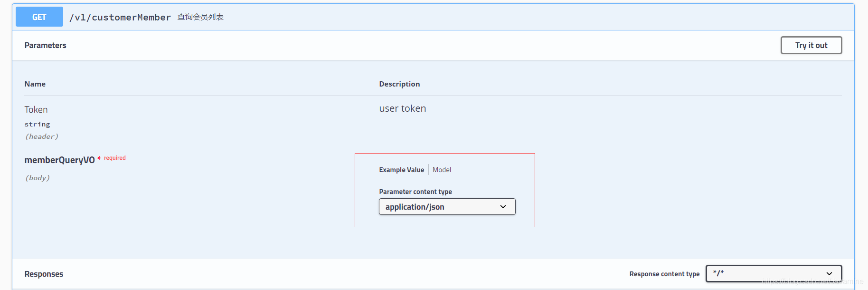The width and height of the screenshot is (868, 290).
Task: Click the chevron arrow in */* dropdown
Action: (x=829, y=274)
